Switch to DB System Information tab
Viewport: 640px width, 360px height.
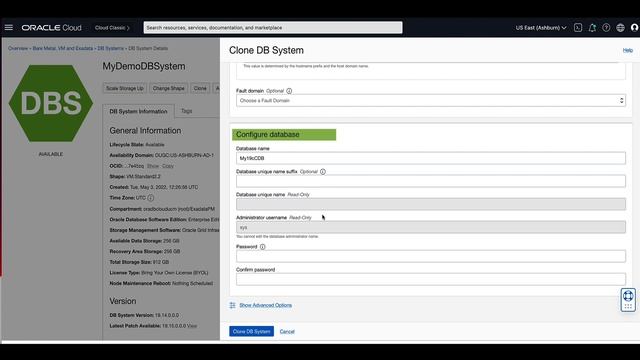pyautogui.click(x=138, y=111)
